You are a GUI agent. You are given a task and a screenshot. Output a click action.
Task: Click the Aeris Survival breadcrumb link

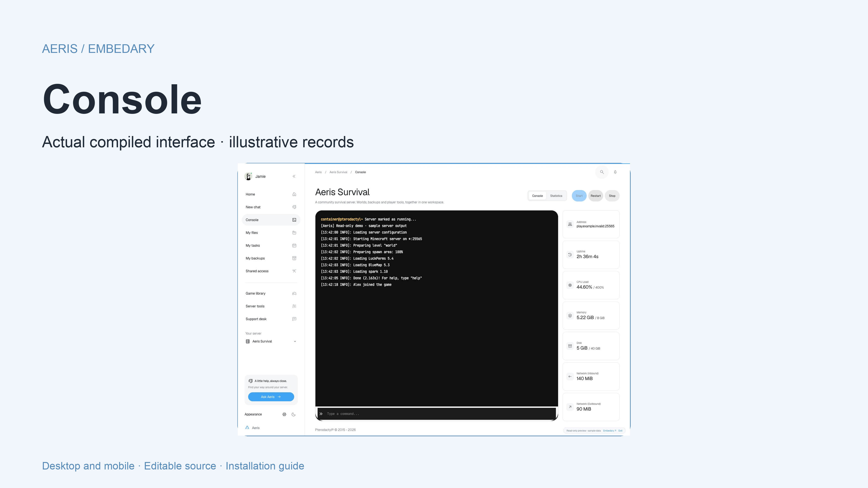(338, 172)
